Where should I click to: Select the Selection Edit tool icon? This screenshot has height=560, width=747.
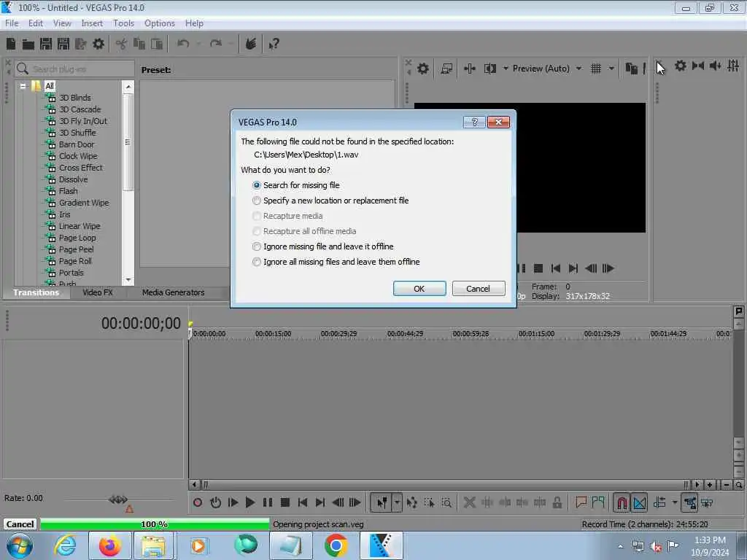429,502
